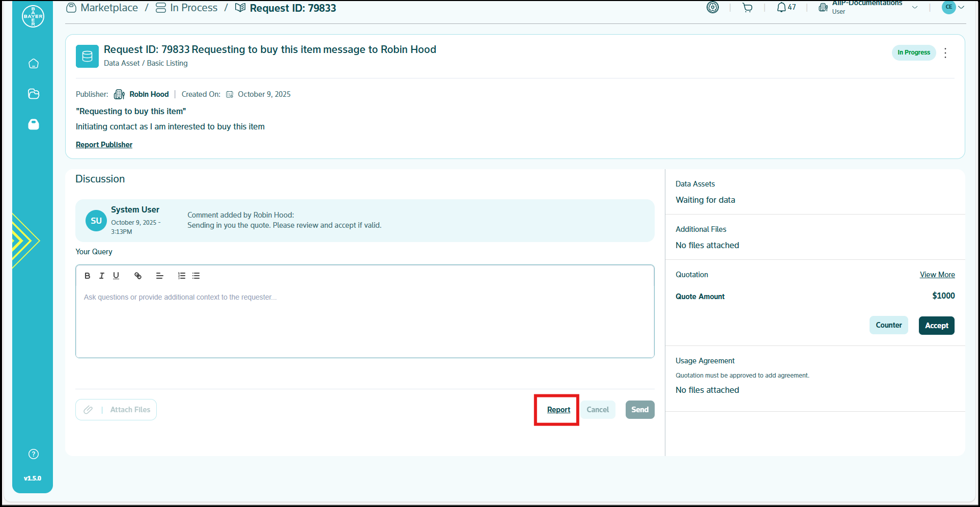Click the Report Publisher link

(x=104, y=144)
